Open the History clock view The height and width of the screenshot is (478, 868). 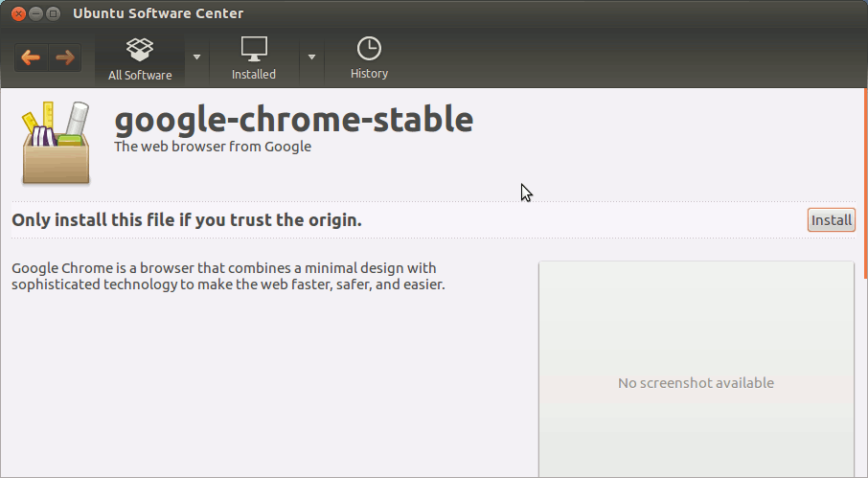pyautogui.click(x=369, y=59)
